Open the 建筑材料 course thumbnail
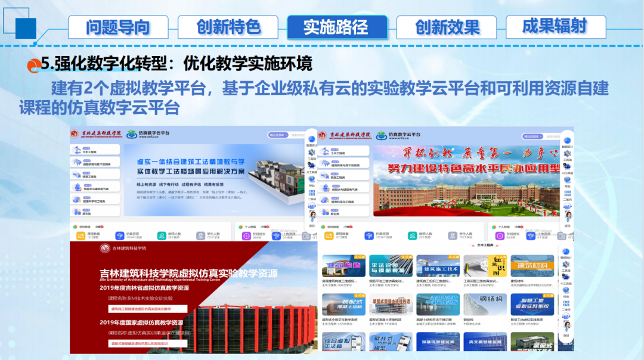644x360 pixels. coord(532,266)
